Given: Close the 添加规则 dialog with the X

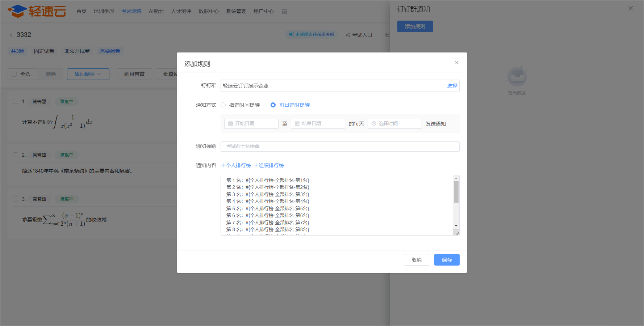Looking at the screenshot, I should click(456, 63).
